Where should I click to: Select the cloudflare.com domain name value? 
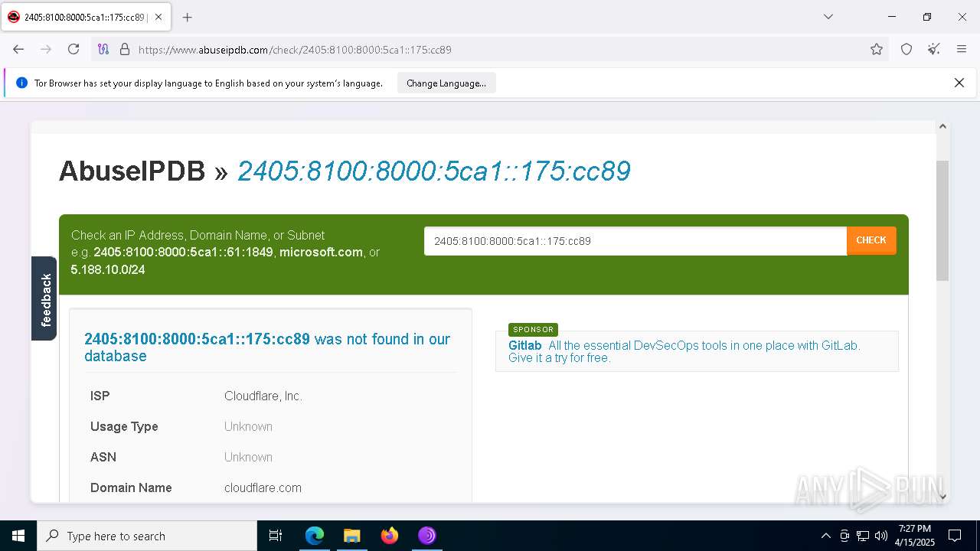(263, 487)
